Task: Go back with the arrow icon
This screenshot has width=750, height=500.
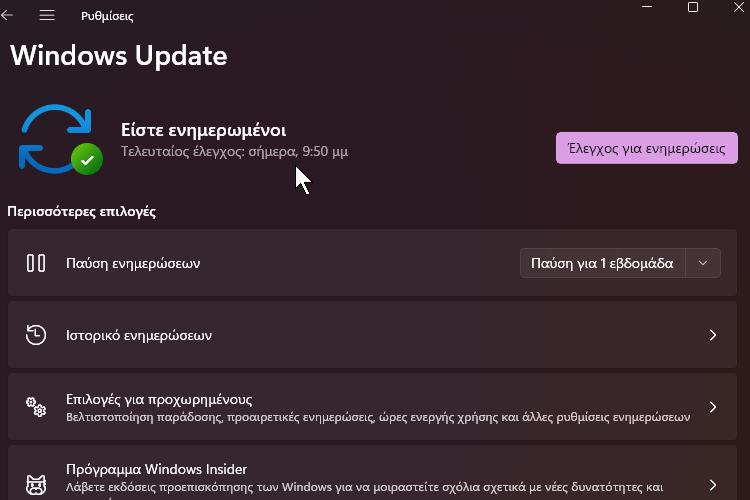Action: point(7,15)
